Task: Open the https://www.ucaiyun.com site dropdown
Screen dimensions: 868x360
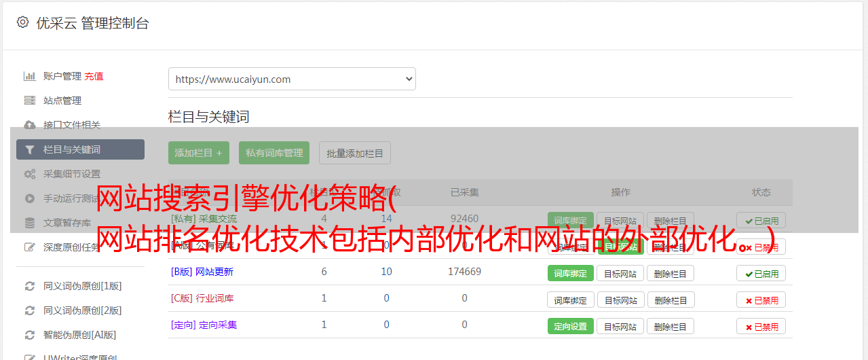Action: (x=292, y=79)
